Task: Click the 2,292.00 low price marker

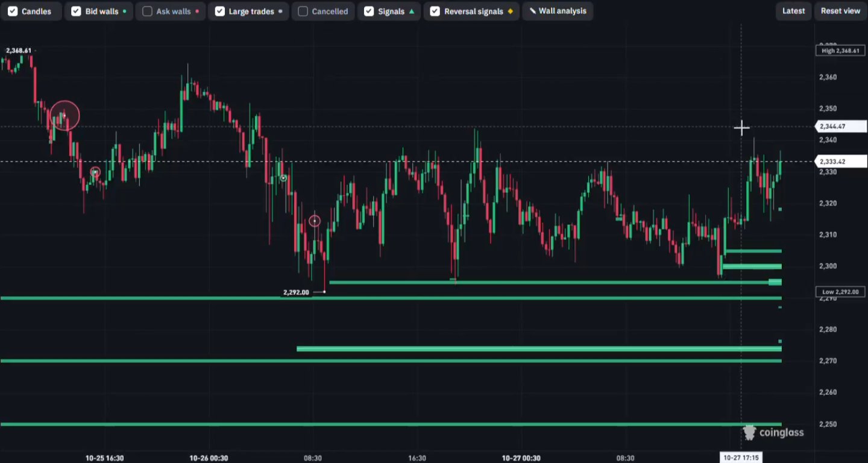Action: pyautogui.click(x=296, y=292)
